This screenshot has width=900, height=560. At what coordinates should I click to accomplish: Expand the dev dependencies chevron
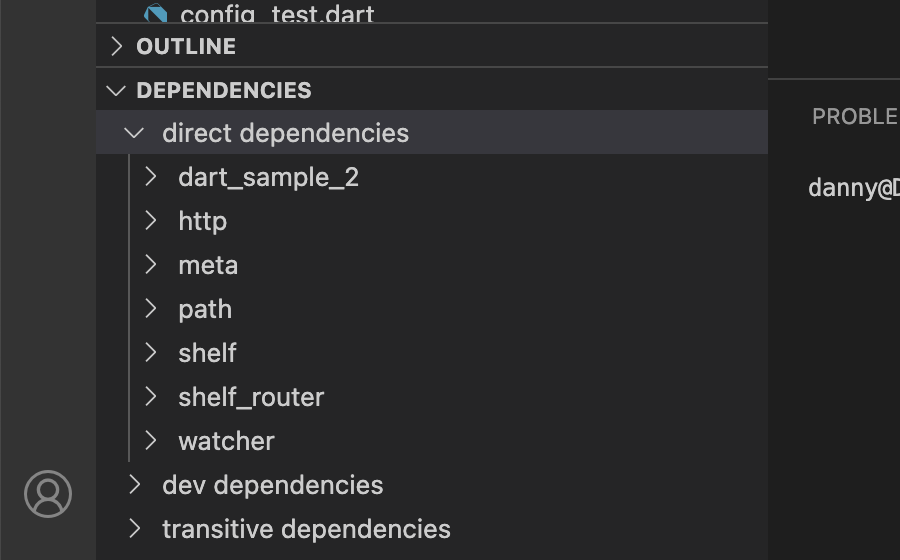pos(135,485)
